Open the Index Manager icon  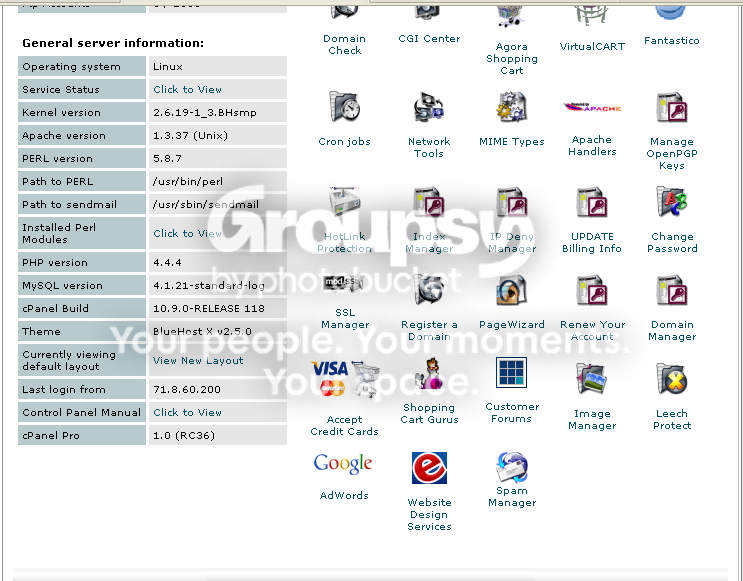[429, 202]
